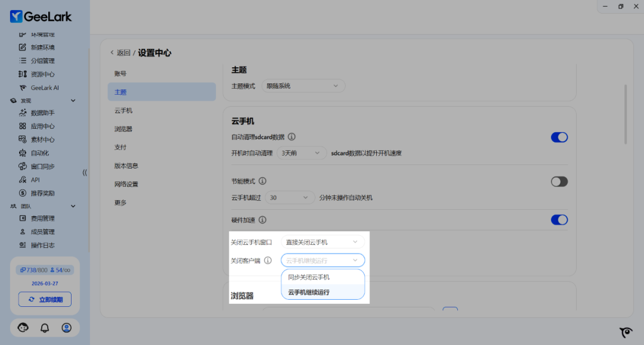Viewport: 644px width, 345px height.
Task: Open the 关闭云手机窗口 dropdown
Action: point(323,242)
